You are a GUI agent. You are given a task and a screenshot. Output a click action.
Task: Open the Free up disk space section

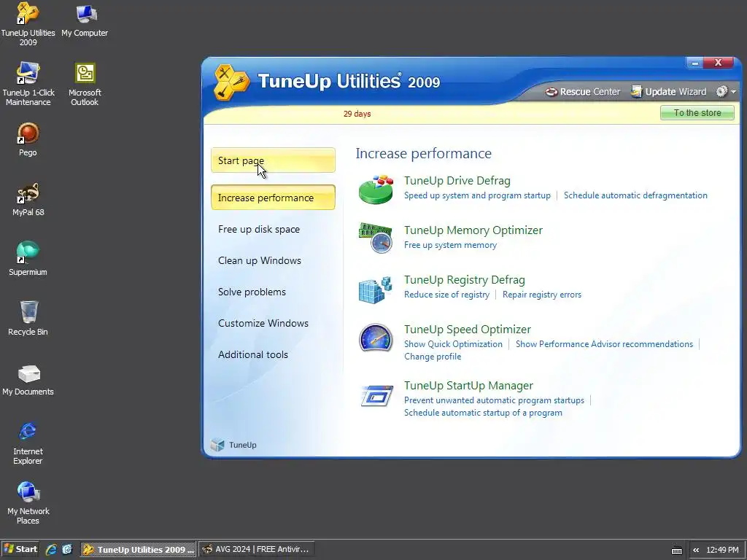259,229
